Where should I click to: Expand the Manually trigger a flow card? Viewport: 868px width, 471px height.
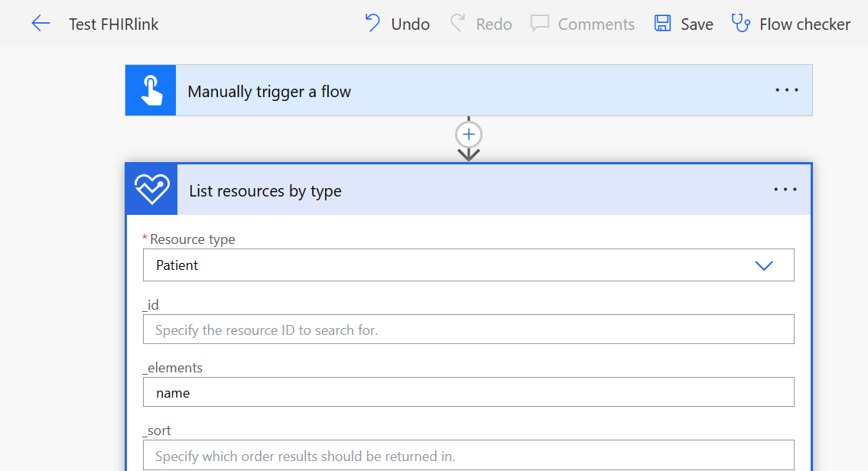click(x=469, y=90)
